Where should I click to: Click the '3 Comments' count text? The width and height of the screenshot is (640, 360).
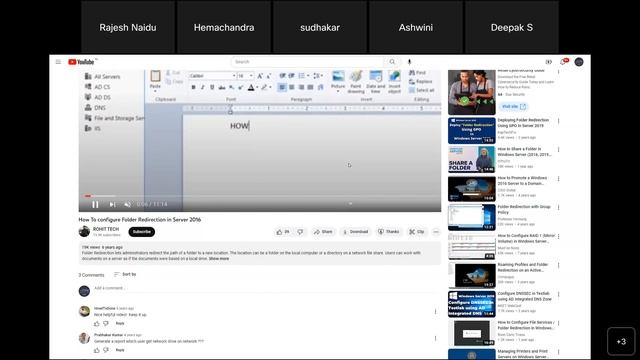[x=91, y=275]
